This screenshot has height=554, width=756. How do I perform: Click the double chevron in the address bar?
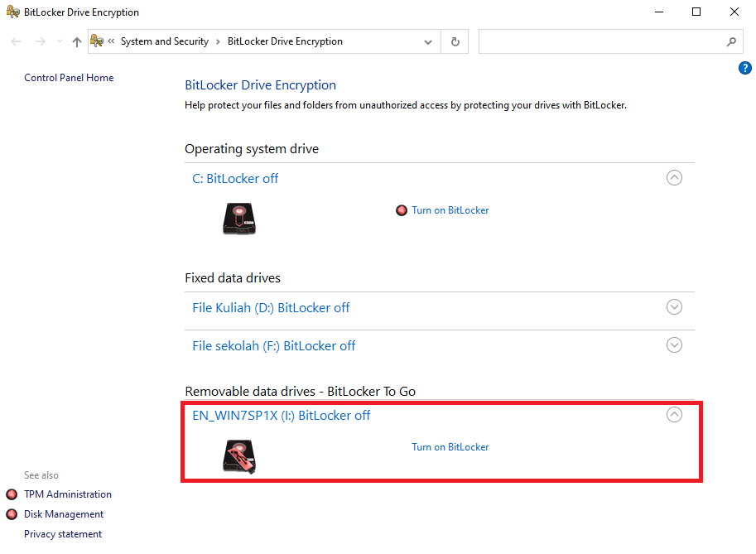112,41
